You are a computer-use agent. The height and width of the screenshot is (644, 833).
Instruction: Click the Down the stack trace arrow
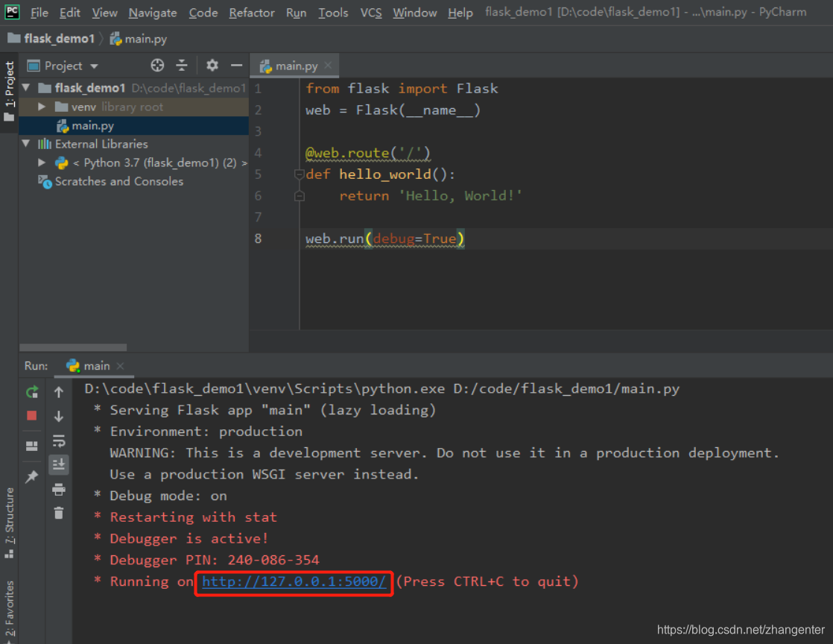(x=59, y=416)
